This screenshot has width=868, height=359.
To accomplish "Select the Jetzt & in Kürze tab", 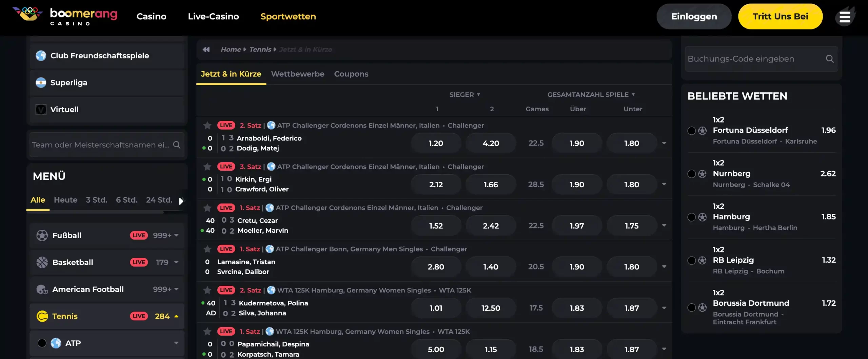I will pyautogui.click(x=231, y=74).
